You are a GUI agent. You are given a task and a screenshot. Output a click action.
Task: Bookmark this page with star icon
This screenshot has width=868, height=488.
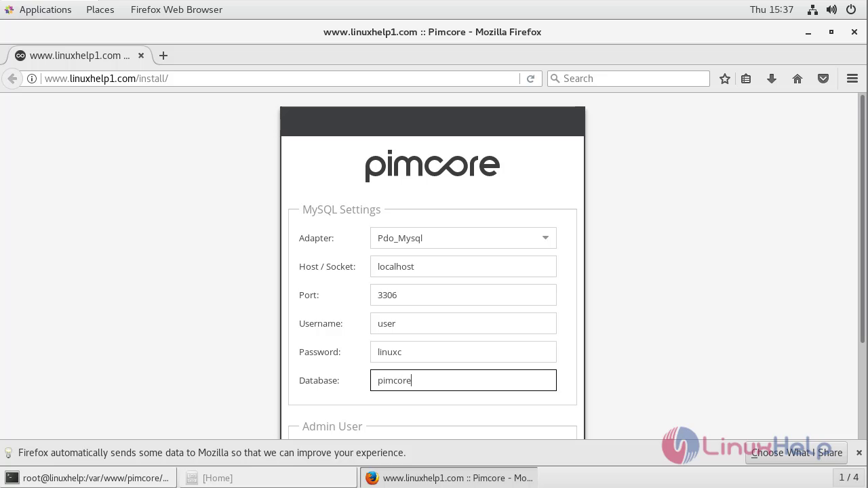(725, 79)
